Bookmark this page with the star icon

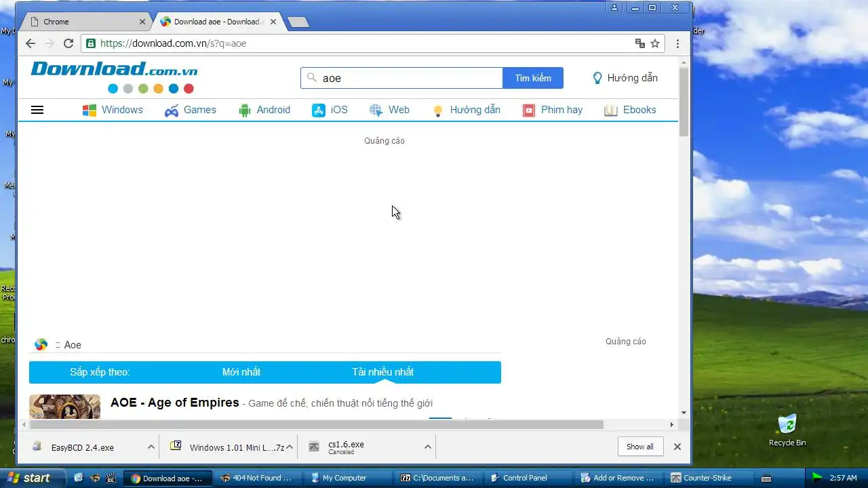tap(655, 43)
